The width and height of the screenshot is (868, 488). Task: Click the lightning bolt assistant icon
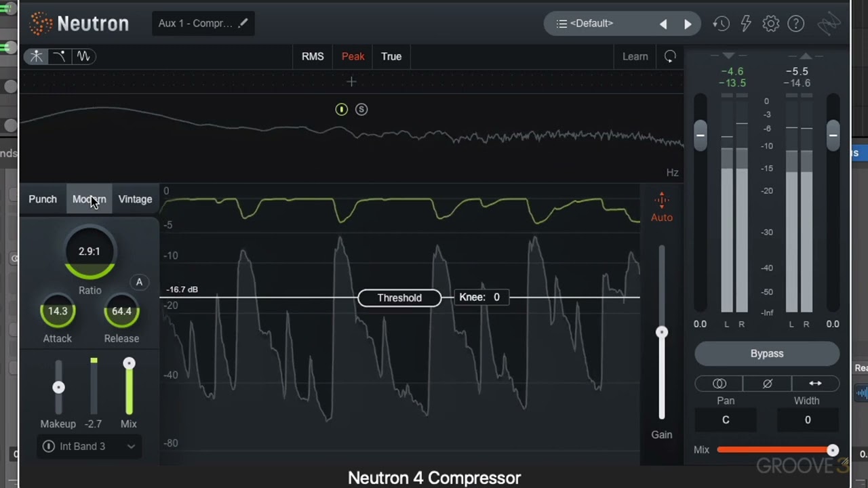746,24
